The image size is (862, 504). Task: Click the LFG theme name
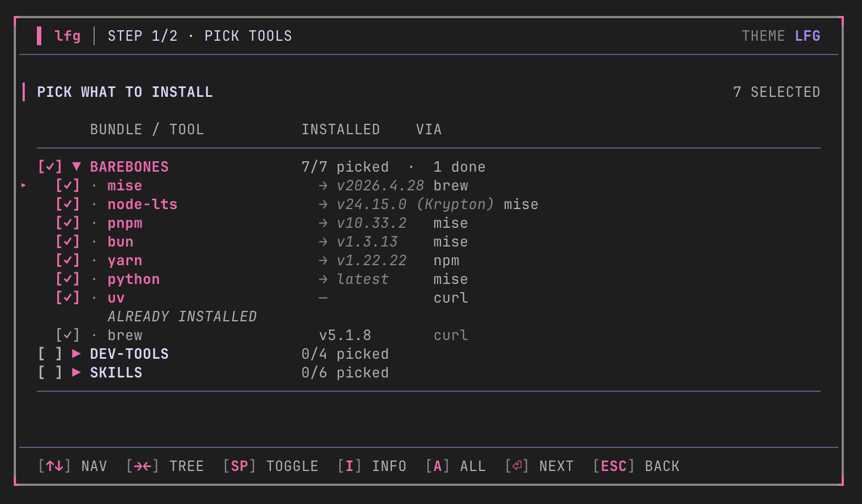pos(808,36)
